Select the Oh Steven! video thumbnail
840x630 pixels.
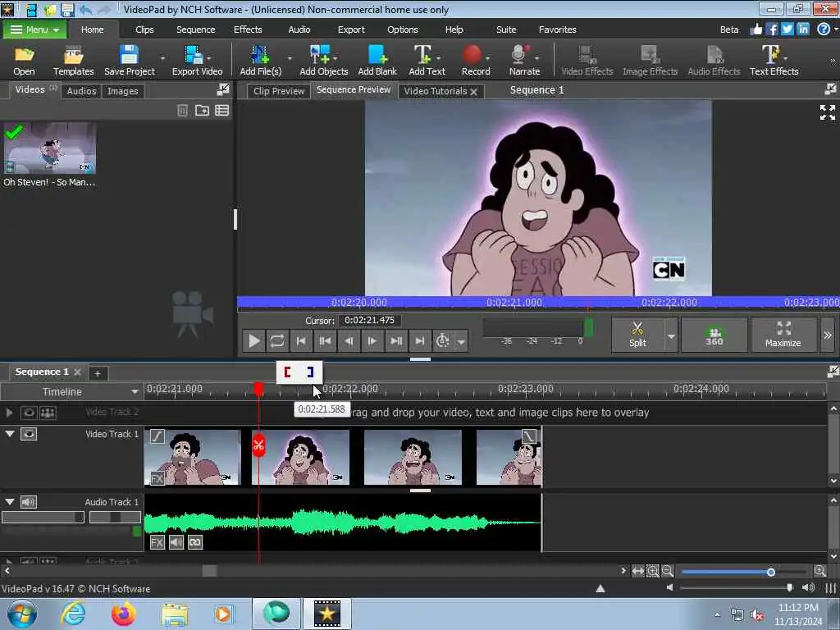tap(50, 148)
